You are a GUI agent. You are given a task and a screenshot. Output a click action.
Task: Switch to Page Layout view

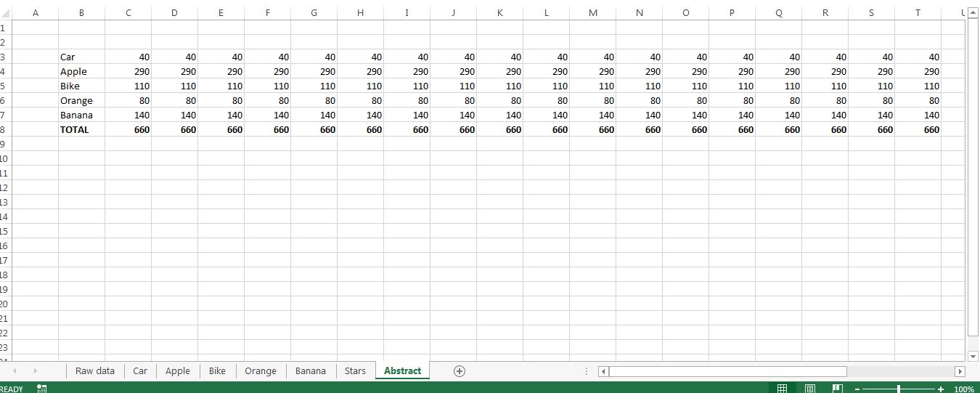tap(810, 389)
